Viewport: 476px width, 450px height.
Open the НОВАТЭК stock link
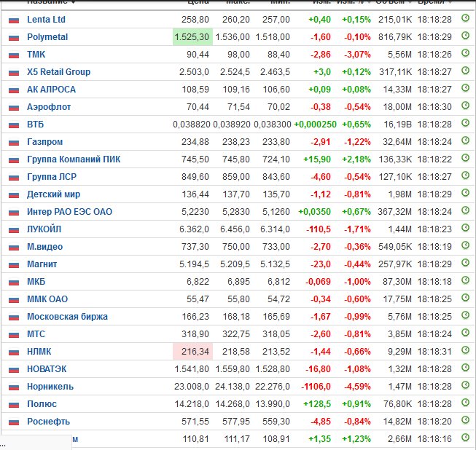click(x=47, y=369)
